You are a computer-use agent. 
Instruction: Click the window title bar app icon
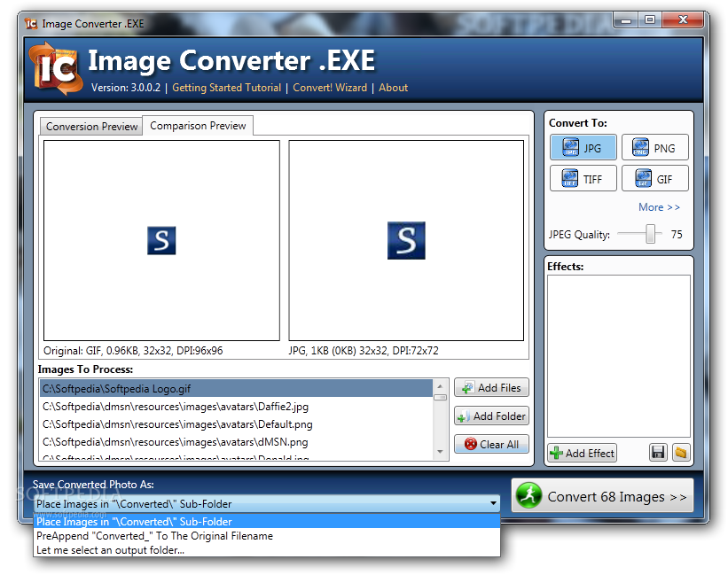31,23
